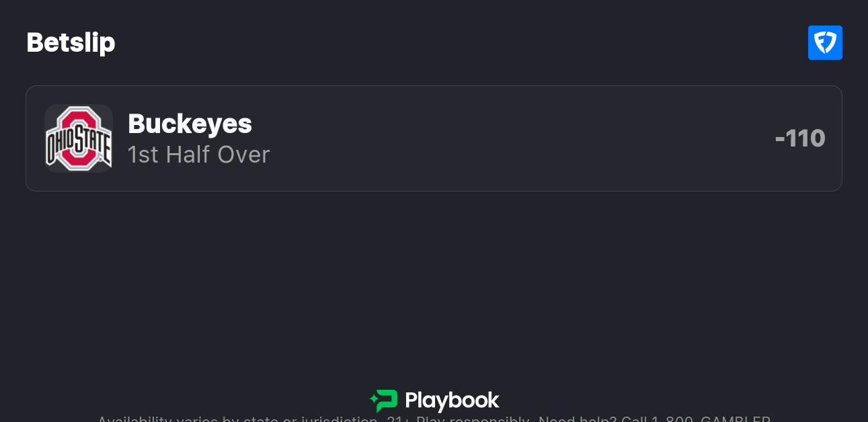
Task: Tap the -110 odds value
Action: (x=800, y=138)
